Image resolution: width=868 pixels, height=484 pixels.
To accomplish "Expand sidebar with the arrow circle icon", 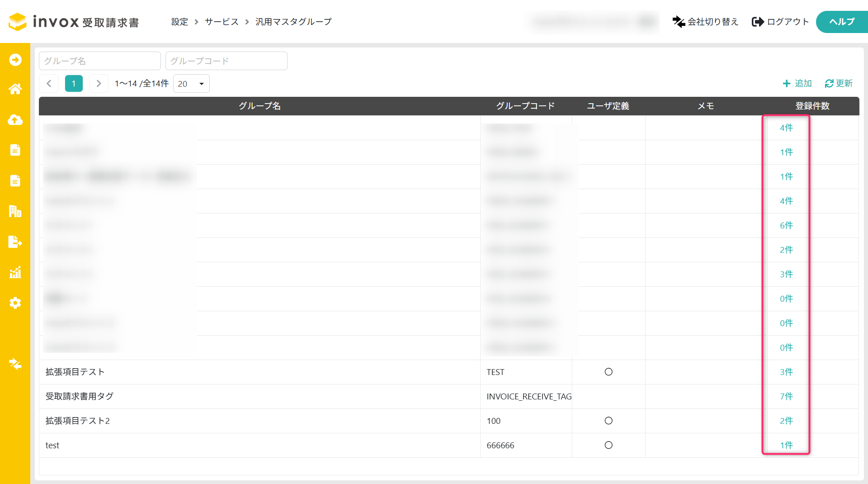I will pyautogui.click(x=15, y=60).
